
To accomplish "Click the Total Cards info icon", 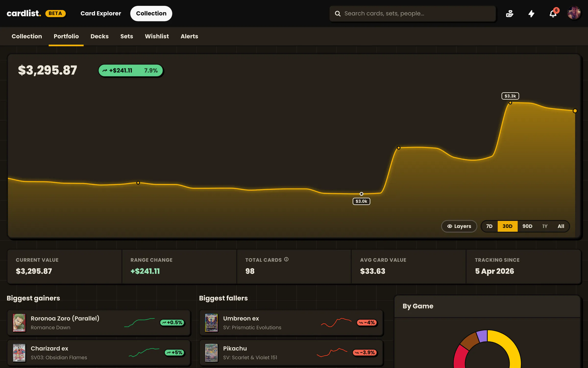I will pyautogui.click(x=286, y=259).
